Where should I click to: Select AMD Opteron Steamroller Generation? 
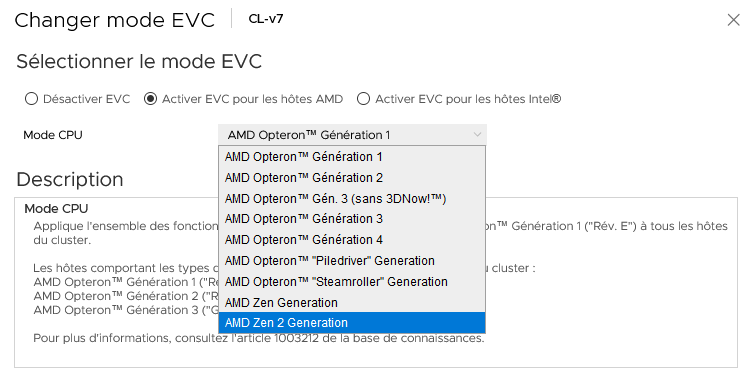pos(352,282)
